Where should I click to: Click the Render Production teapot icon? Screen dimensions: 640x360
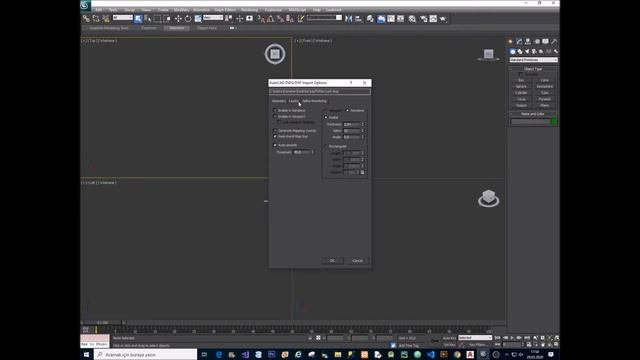coord(443,19)
